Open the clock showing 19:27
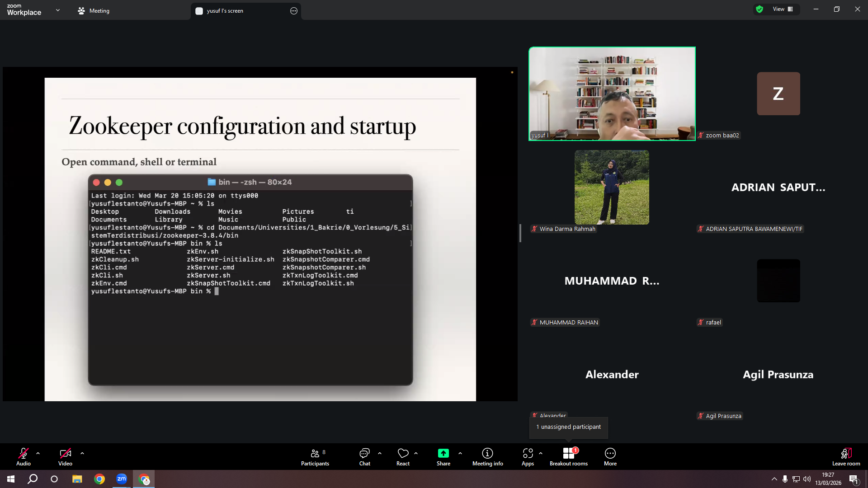 tap(828, 479)
